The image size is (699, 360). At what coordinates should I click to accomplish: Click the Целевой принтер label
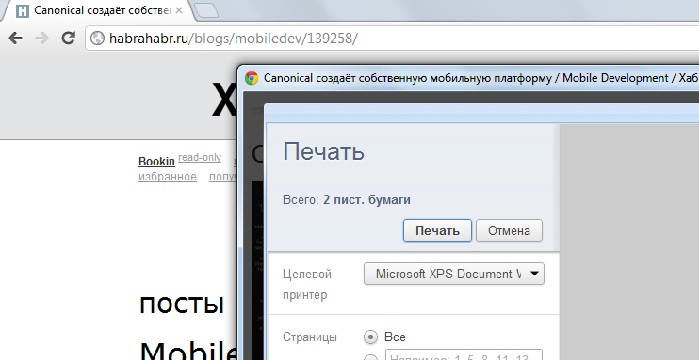tap(307, 284)
